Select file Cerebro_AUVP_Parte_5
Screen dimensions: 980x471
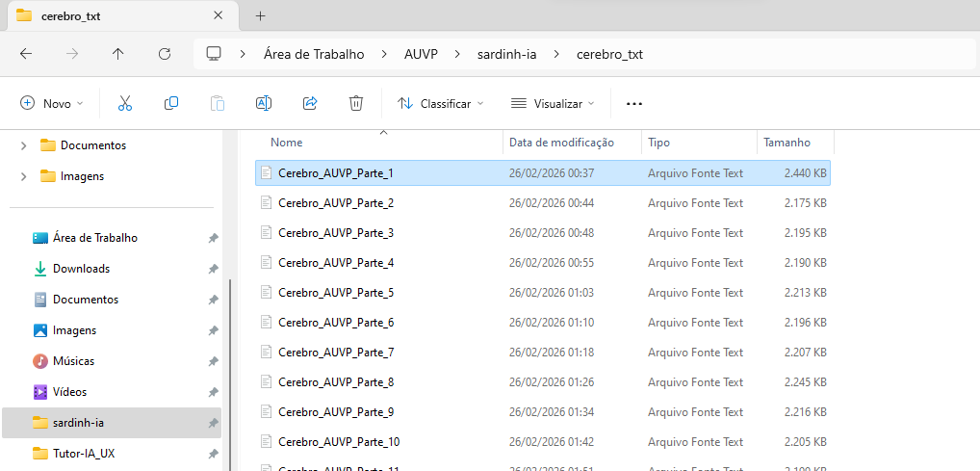(x=335, y=293)
